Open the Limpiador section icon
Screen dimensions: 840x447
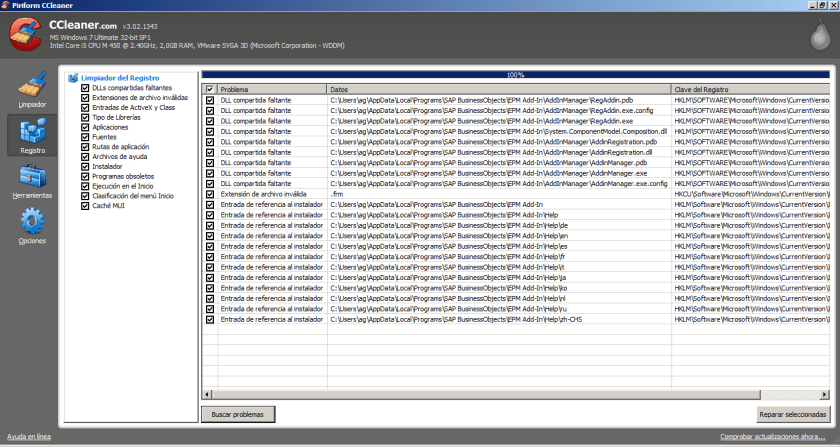(x=31, y=84)
